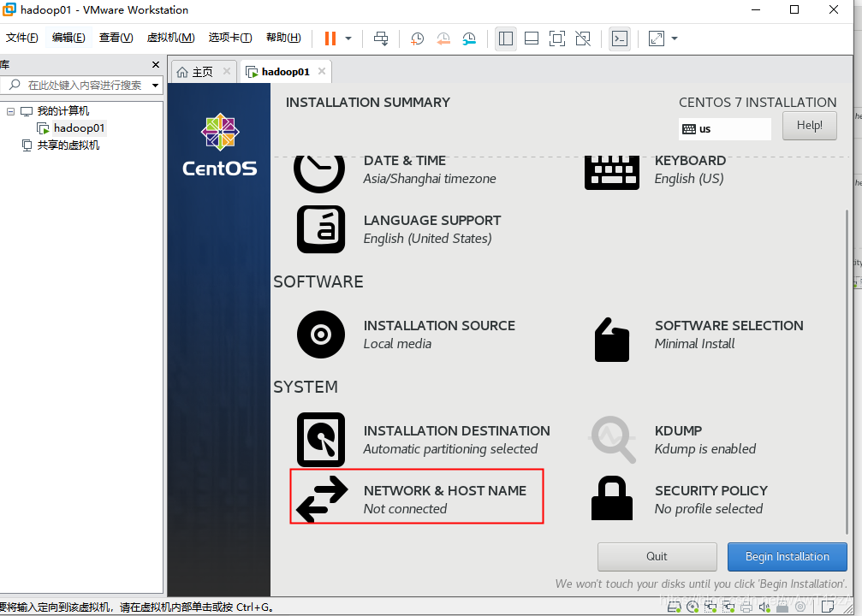Click the installer vertical scrollbar

(x=847, y=371)
